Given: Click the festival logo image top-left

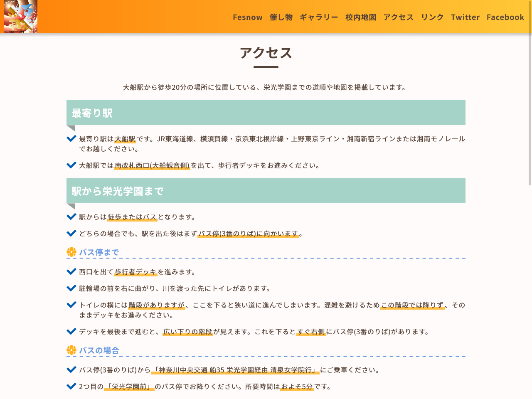Looking at the screenshot, I should 20,17.
